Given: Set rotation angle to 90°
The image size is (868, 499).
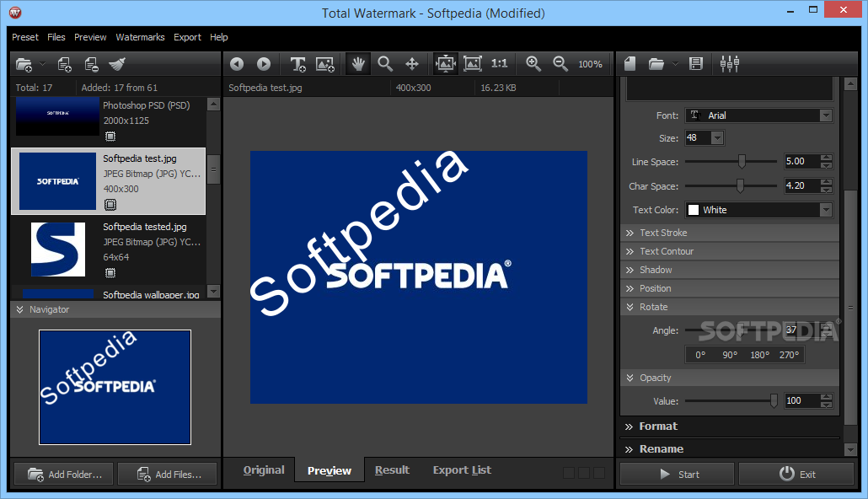Looking at the screenshot, I should [x=730, y=355].
